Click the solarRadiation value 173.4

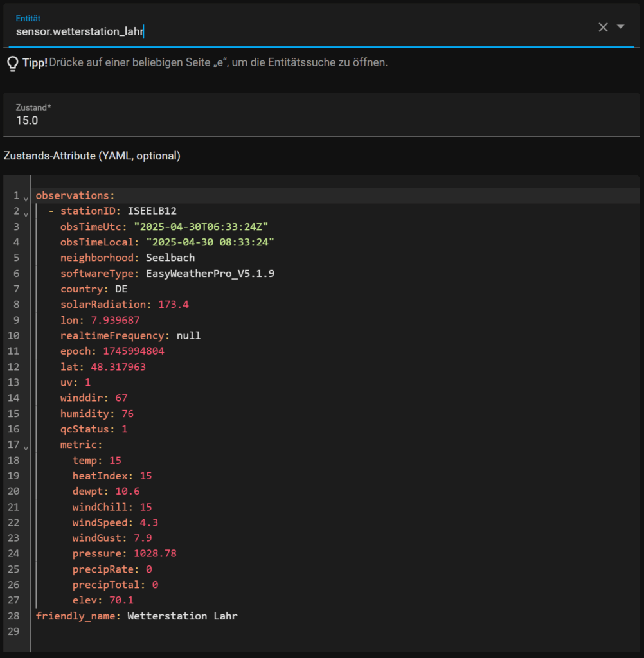click(x=174, y=304)
